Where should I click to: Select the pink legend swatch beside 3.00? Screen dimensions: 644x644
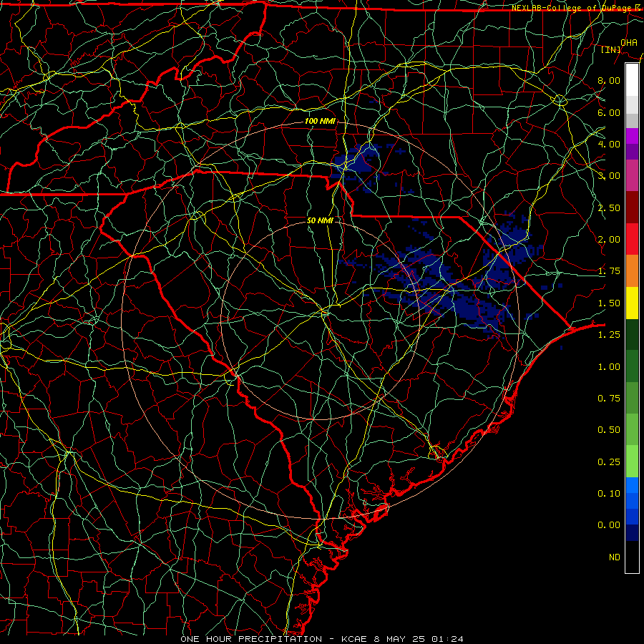coord(632,176)
